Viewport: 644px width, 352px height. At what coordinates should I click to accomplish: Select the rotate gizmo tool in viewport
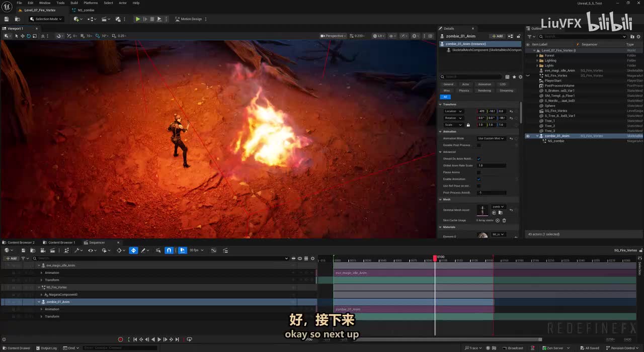click(29, 36)
